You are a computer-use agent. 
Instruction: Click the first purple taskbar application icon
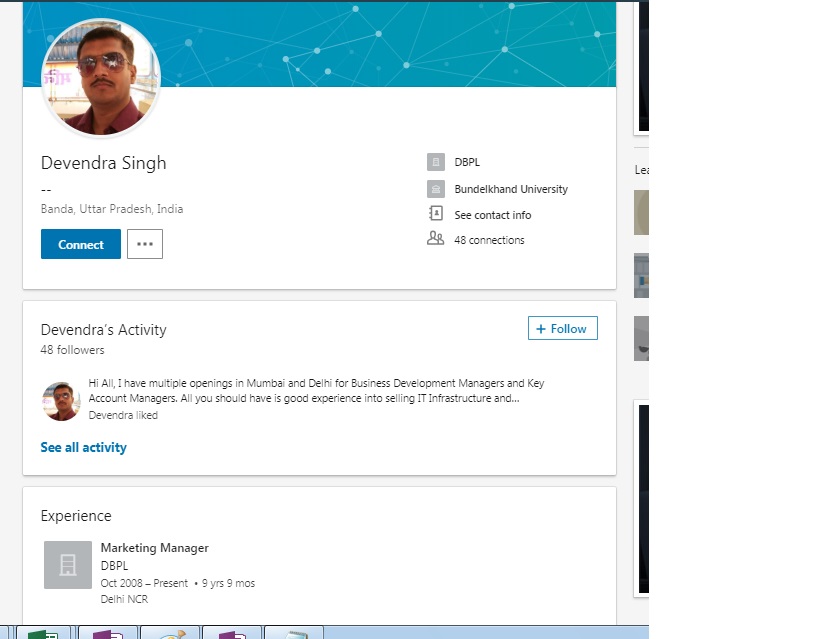coord(108,633)
